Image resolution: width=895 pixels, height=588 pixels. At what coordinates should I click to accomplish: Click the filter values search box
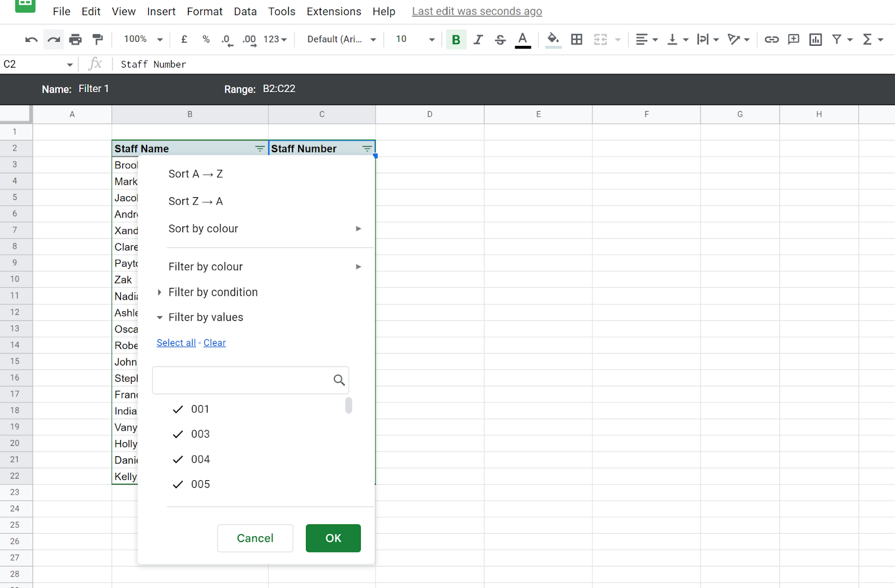click(x=251, y=380)
